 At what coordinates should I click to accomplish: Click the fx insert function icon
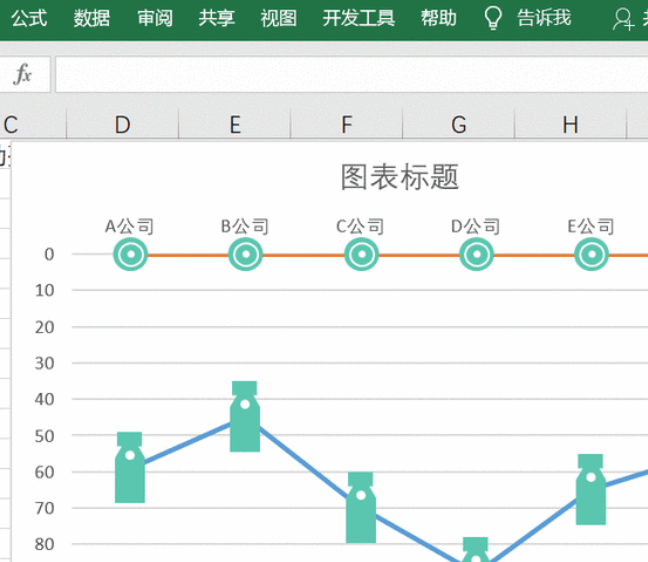point(23,74)
